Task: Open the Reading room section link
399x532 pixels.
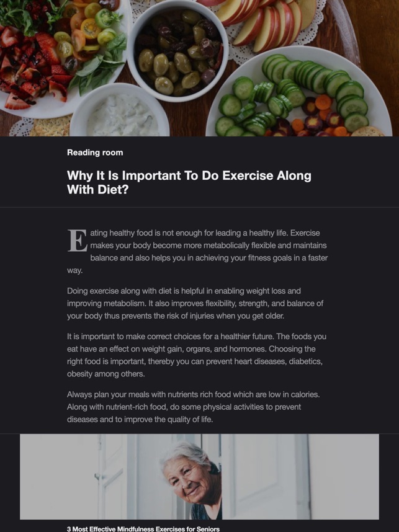Action: point(95,153)
